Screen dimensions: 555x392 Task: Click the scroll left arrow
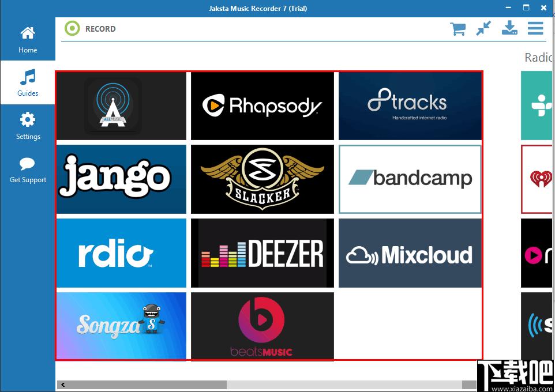(x=63, y=385)
